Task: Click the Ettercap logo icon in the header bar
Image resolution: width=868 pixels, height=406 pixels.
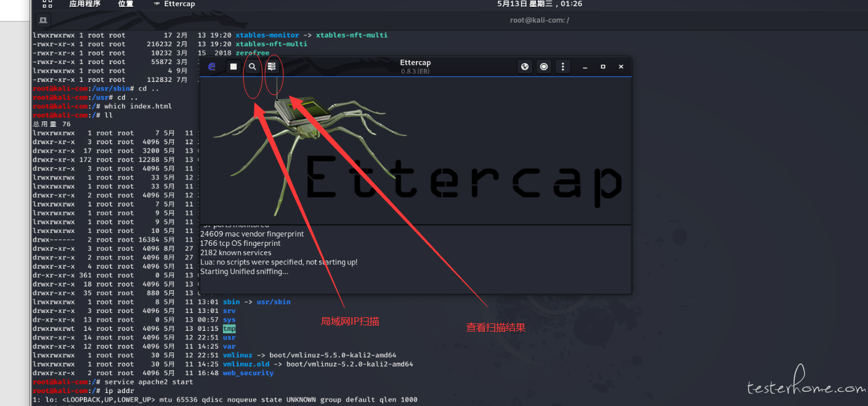Action: coord(212,67)
